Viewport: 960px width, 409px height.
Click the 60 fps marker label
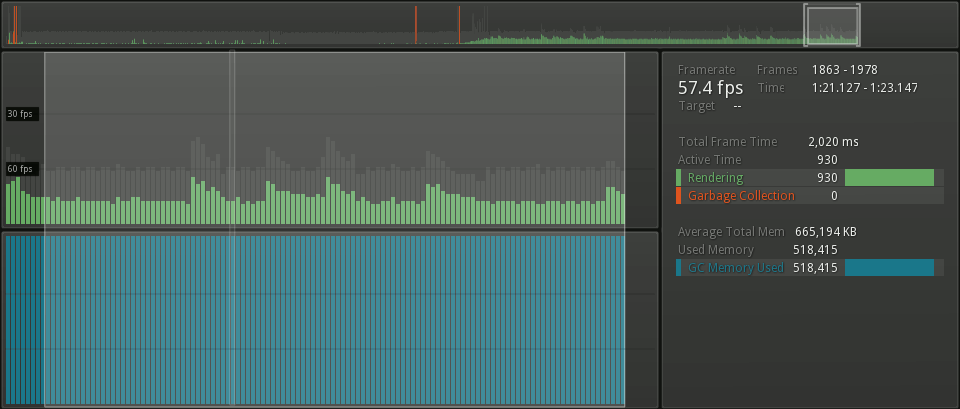point(23,169)
